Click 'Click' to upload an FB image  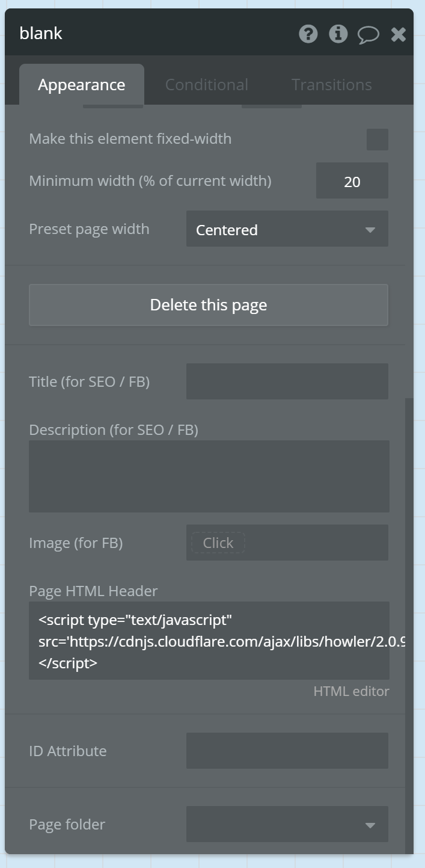[216, 543]
